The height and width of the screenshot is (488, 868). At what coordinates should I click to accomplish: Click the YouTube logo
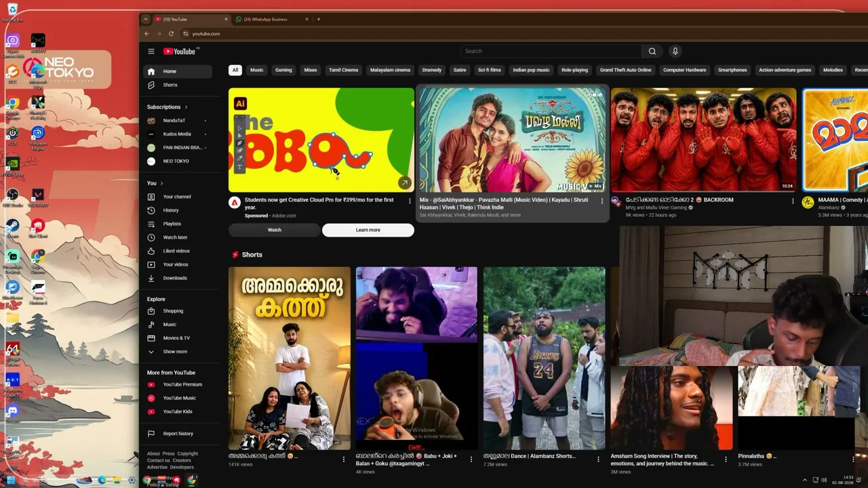[180, 52]
